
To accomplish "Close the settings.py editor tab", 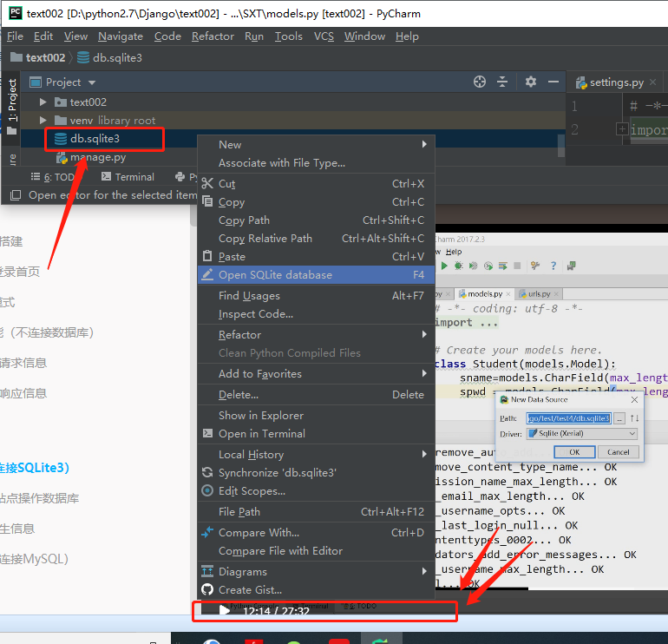I will click(652, 82).
